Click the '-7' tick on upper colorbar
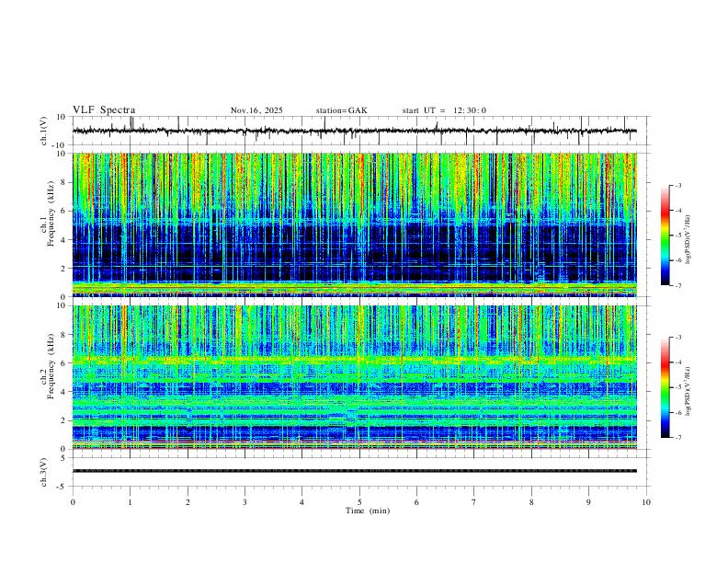The width and height of the screenshot is (728, 563). (678, 286)
